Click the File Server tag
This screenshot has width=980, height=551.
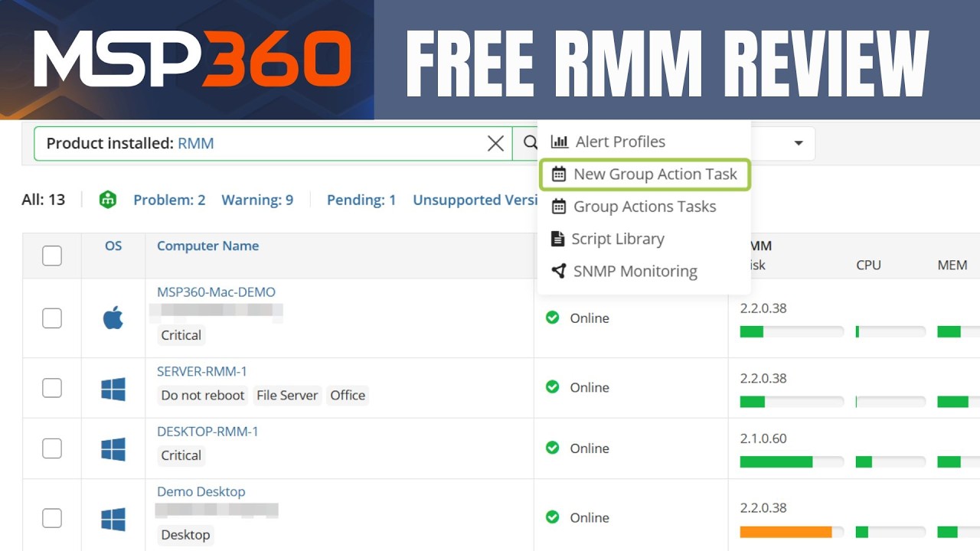tap(287, 396)
